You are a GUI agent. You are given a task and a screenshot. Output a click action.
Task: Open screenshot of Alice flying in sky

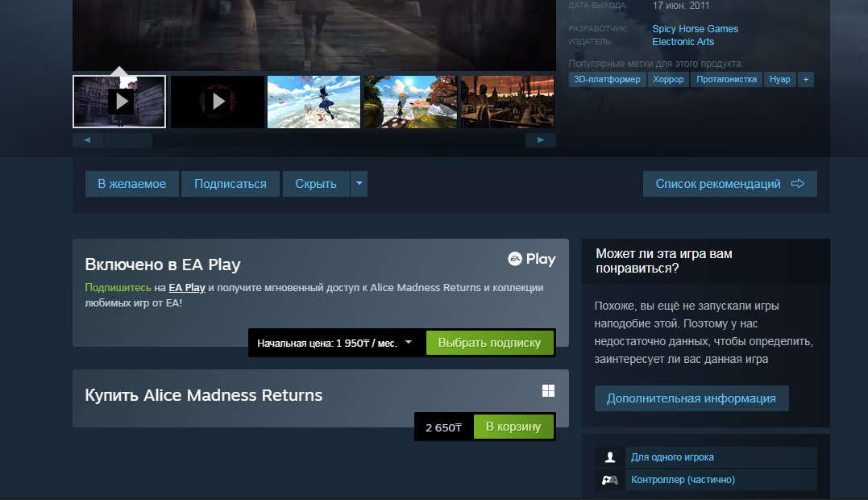click(314, 102)
